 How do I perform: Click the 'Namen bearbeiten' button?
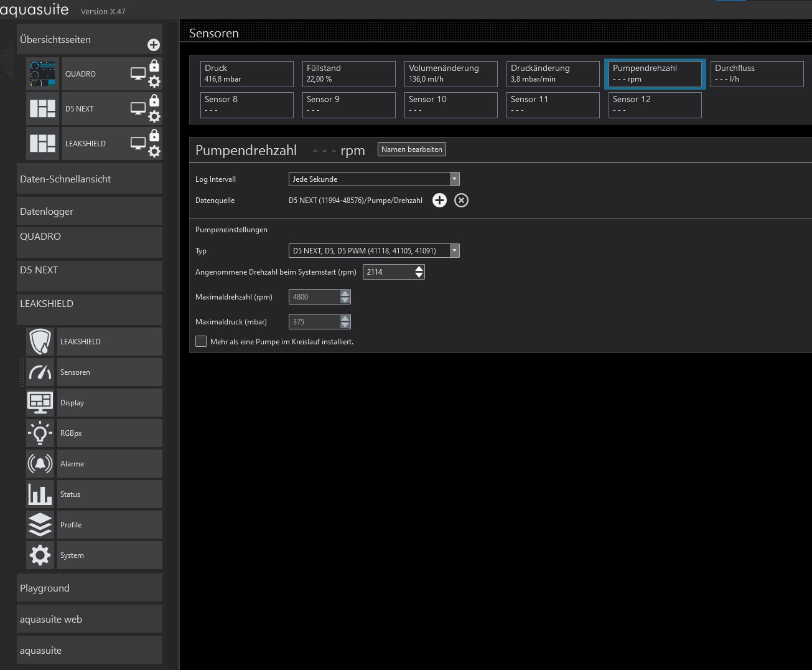pyautogui.click(x=411, y=149)
